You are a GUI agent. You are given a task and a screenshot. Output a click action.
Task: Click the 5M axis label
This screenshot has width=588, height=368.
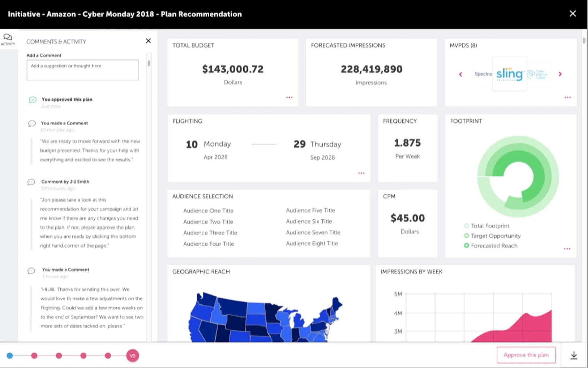[x=398, y=294]
